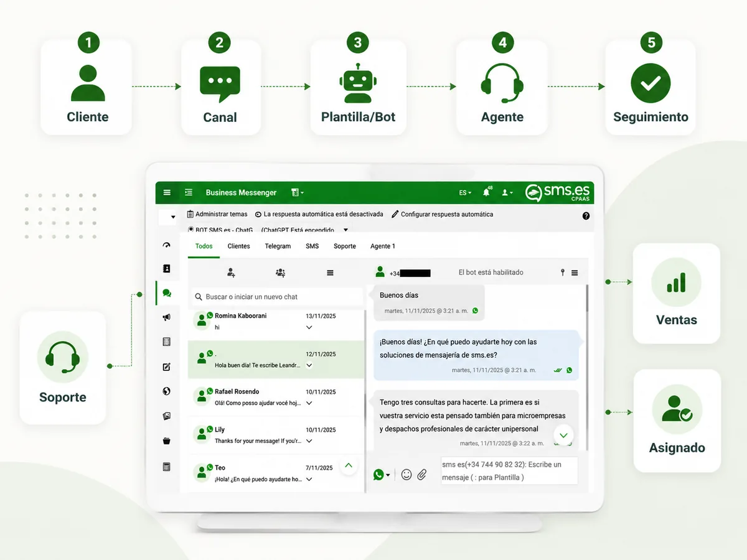Open the edit pencil sidebar icon
The height and width of the screenshot is (560, 747).
(x=166, y=366)
